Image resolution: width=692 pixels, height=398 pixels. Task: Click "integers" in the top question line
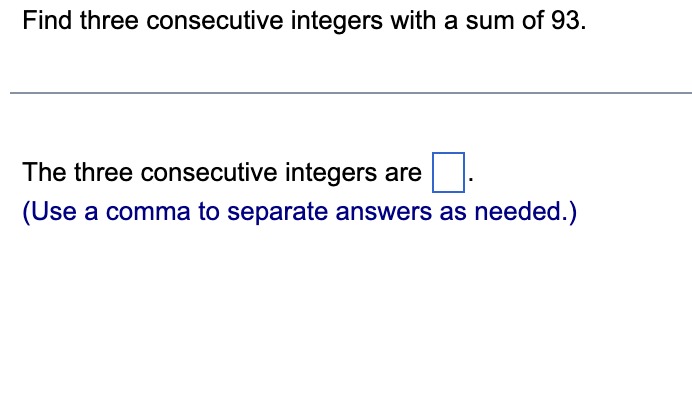click(x=336, y=21)
